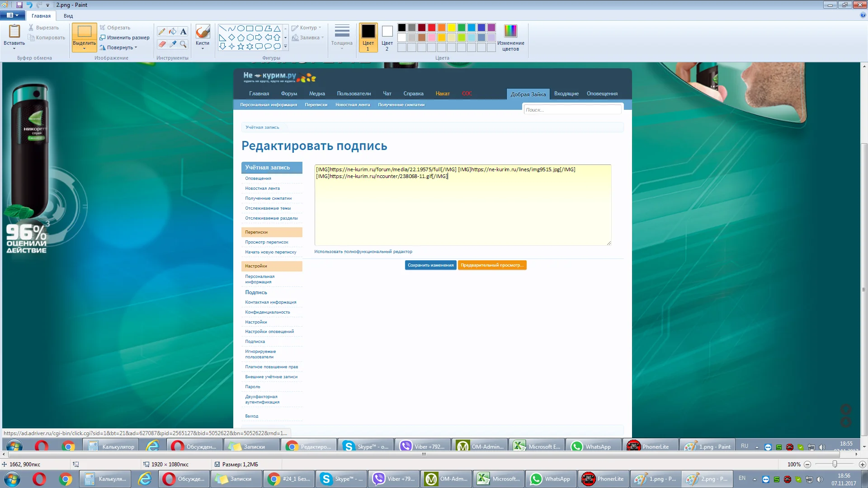
Task: Select the Fill with color bucket tool
Action: (173, 32)
